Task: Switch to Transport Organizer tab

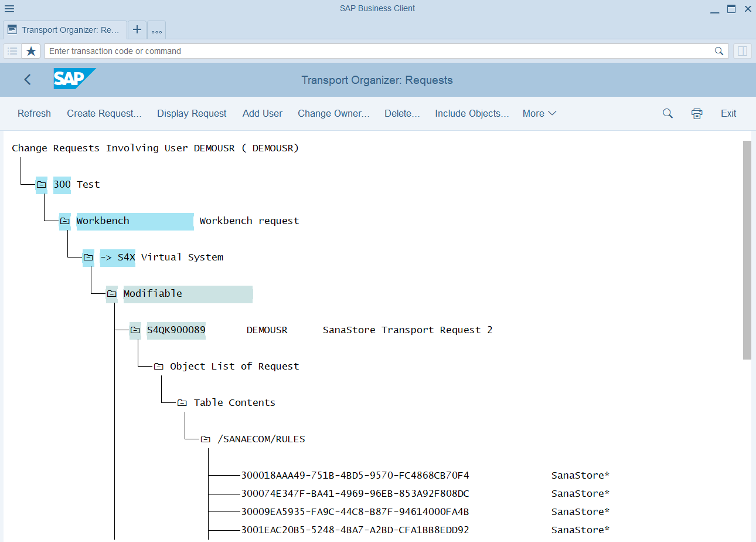Action: point(64,30)
